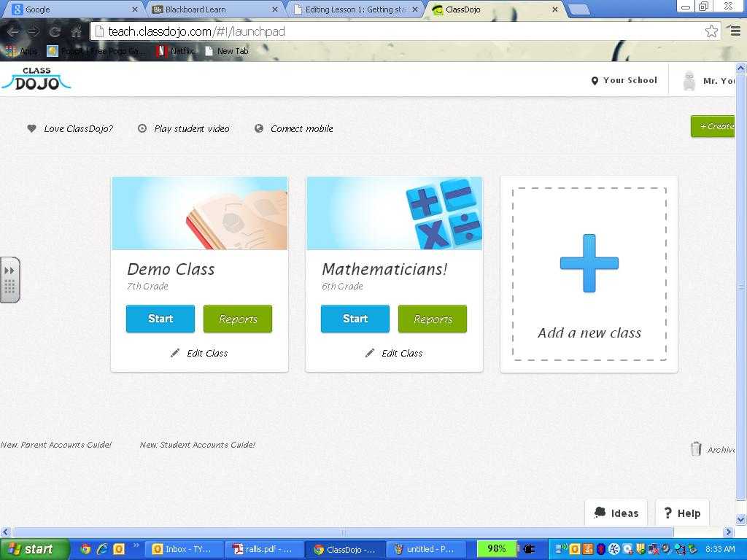Click the Mr. You account name
Screen dimensions: 747x560
pyautogui.click(x=719, y=81)
